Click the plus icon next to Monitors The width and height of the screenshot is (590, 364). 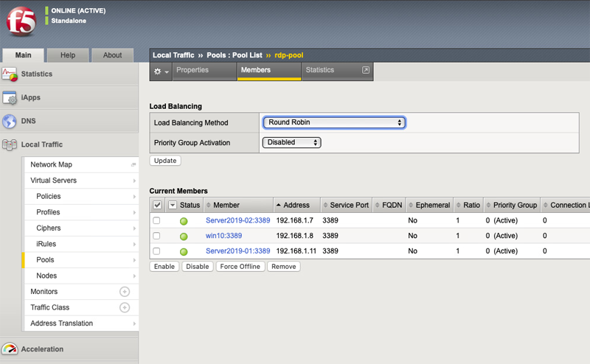pyautogui.click(x=125, y=292)
